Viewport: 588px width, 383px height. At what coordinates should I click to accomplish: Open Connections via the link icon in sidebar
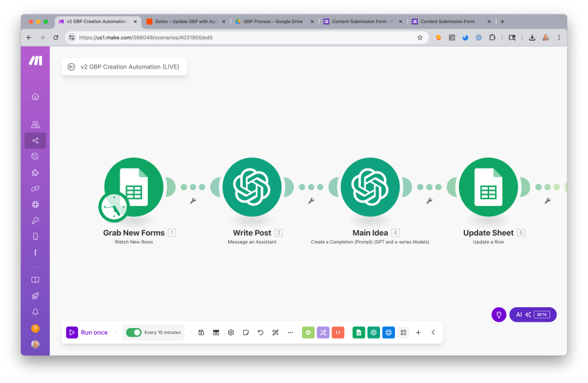[35, 188]
